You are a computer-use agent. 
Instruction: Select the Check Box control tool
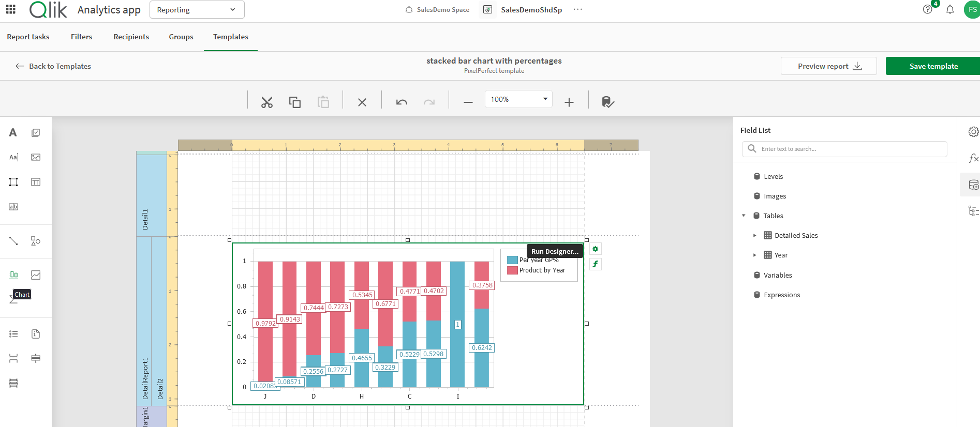(x=36, y=133)
